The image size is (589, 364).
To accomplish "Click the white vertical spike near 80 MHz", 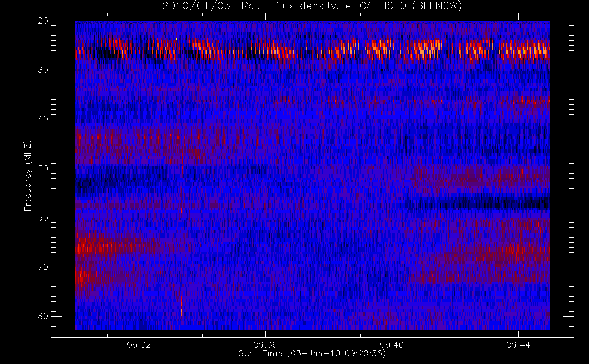I will click(x=184, y=304).
